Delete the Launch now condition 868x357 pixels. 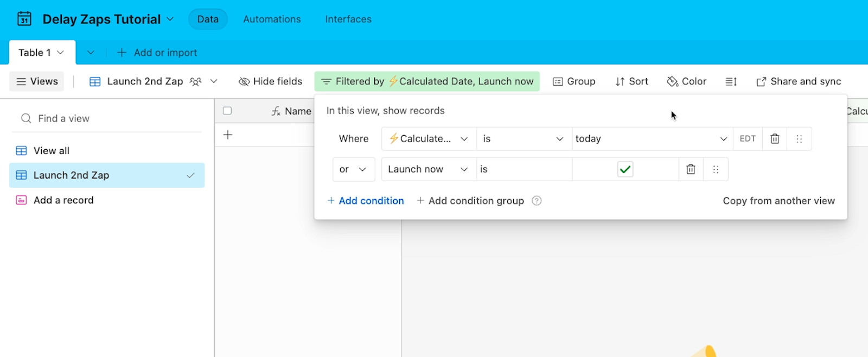[x=691, y=169]
